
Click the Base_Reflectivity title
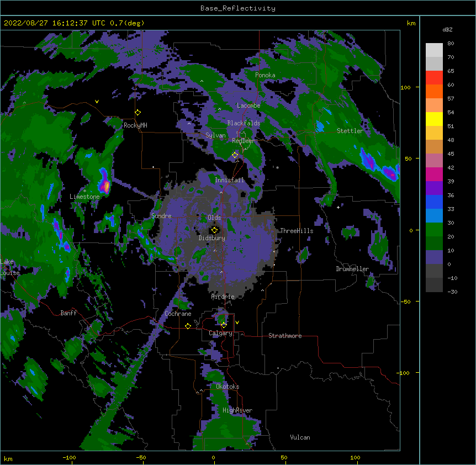[x=238, y=8]
